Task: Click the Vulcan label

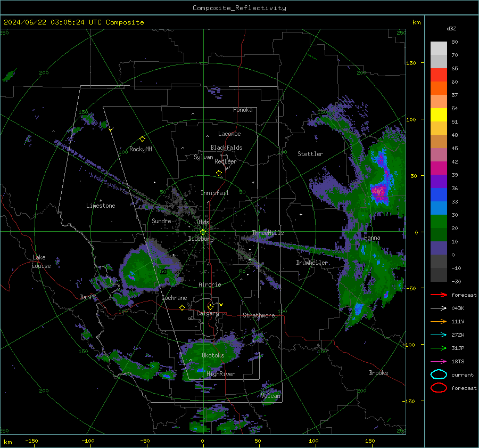Action: point(270,396)
